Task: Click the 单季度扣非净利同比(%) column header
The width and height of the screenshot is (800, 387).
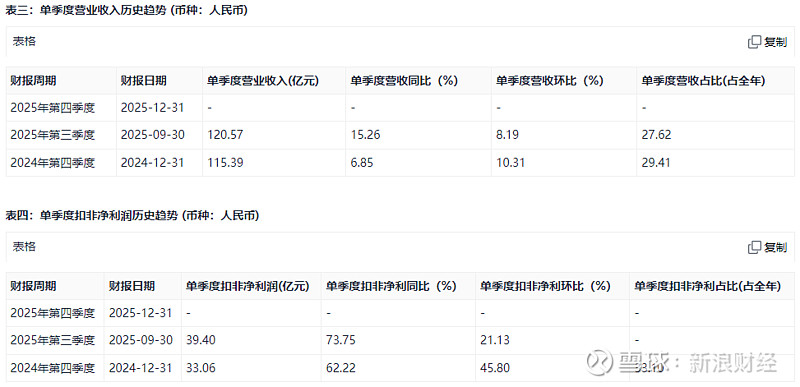Action: click(391, 286)
